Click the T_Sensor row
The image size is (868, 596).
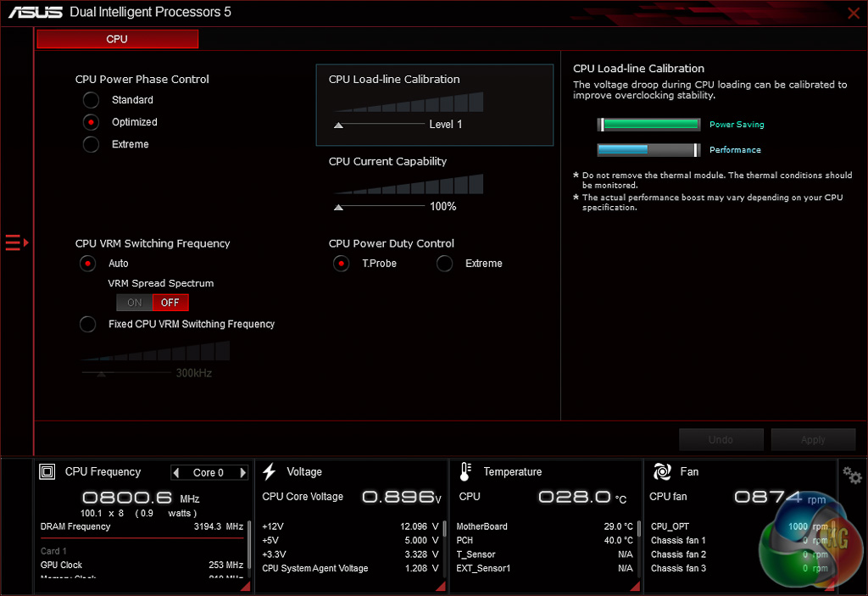click(544, 554)
